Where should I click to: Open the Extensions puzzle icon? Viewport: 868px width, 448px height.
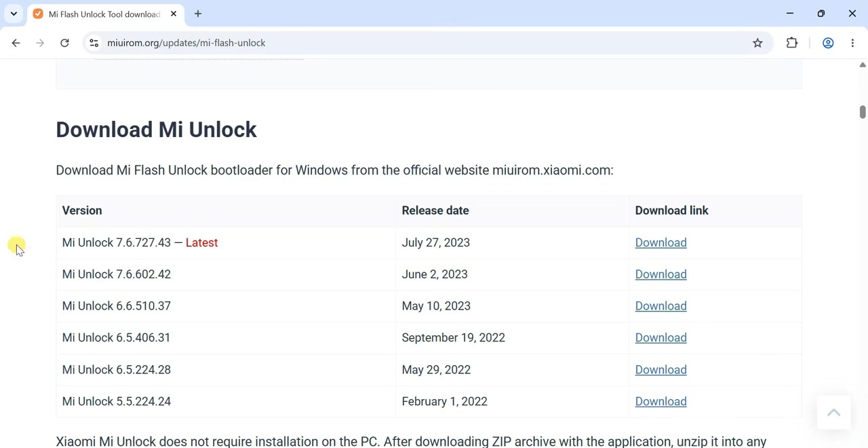coord(792,43)
